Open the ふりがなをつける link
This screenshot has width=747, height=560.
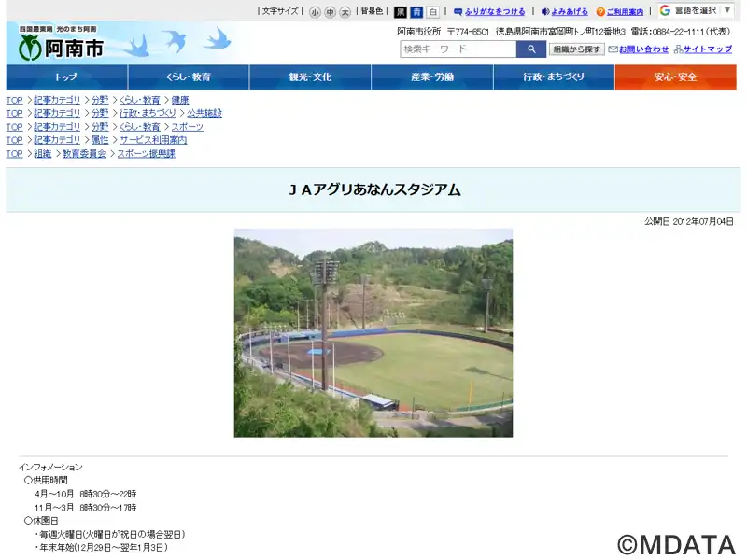(495, 11)
